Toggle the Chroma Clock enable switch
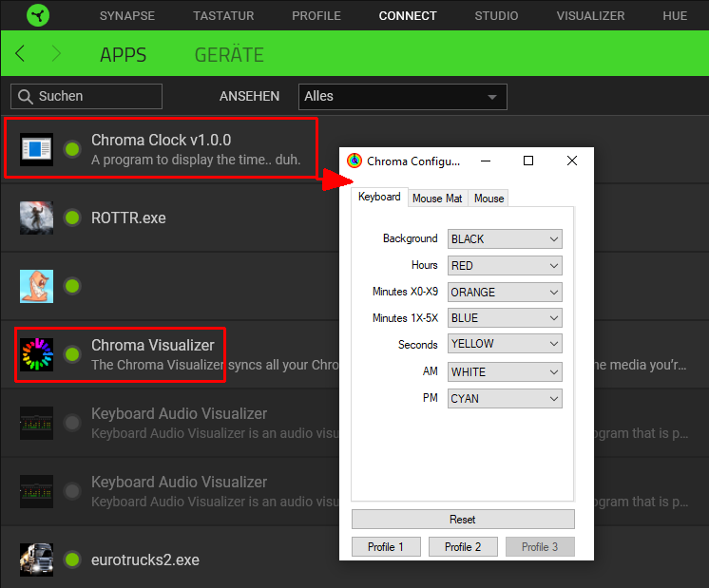Image resolution: width=709 pixels, height=588 pixels. 71,149
